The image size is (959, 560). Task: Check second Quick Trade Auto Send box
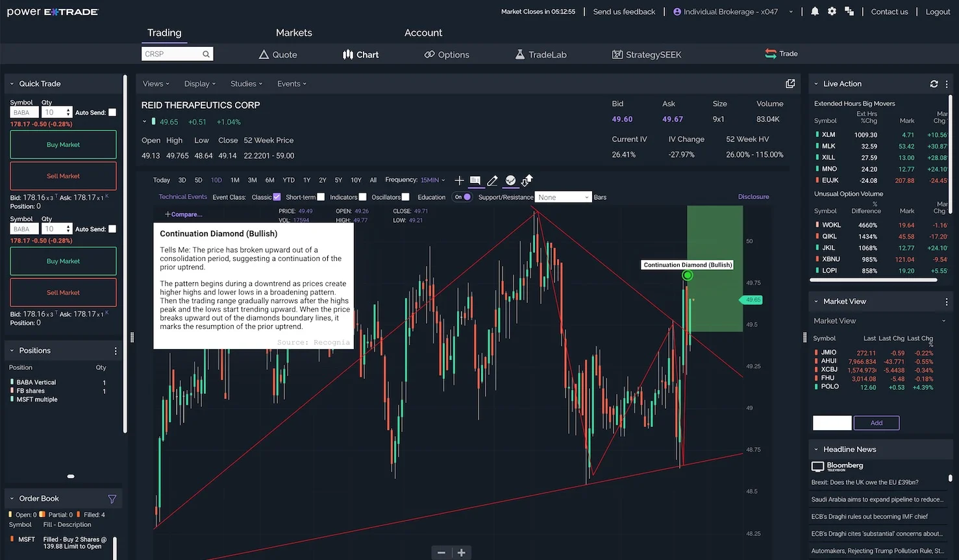tap(112, 229)
